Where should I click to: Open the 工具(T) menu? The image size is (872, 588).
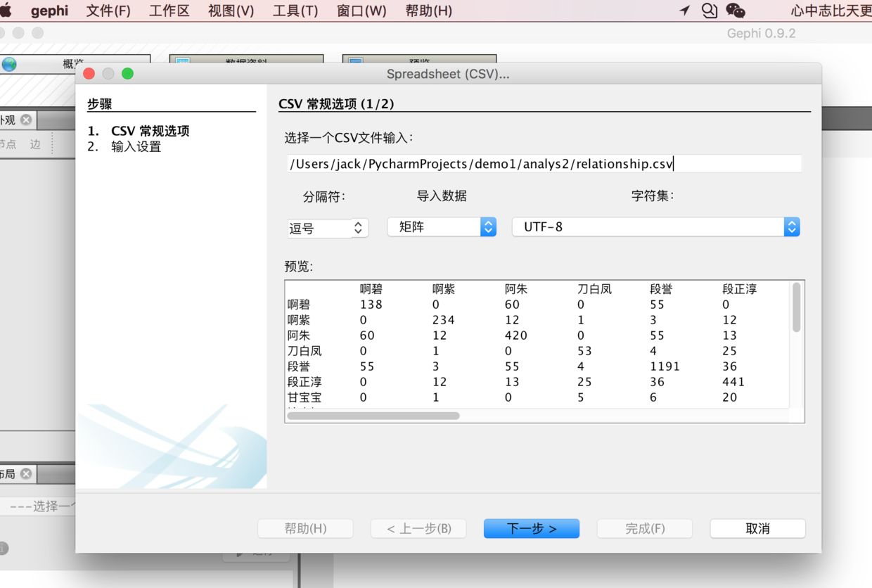pos(295,11)
